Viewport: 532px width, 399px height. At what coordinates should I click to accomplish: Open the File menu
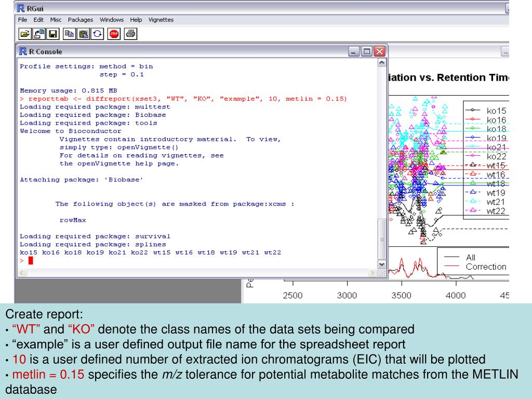22,20
